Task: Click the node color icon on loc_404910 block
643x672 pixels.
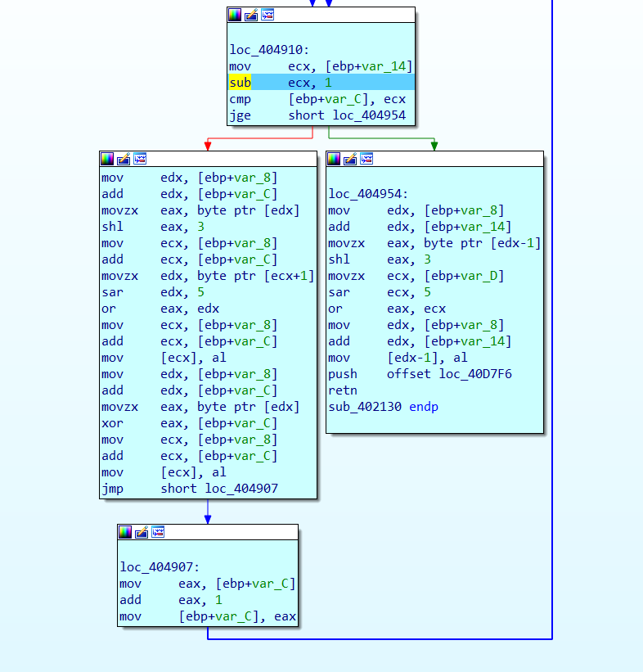Action: pyautogui.click(x=235, y=15)
